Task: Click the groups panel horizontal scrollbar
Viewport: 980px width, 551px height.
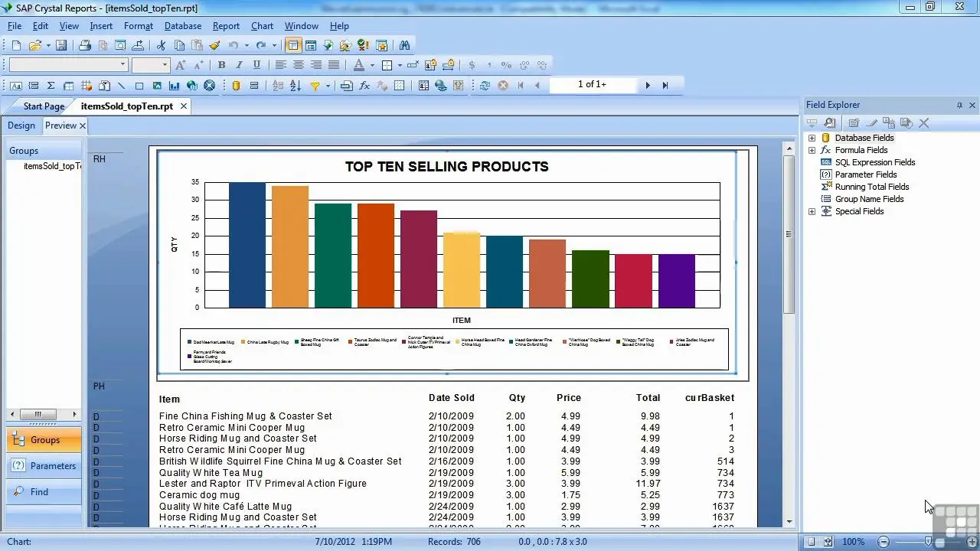Action: click(x=44, y=414)
